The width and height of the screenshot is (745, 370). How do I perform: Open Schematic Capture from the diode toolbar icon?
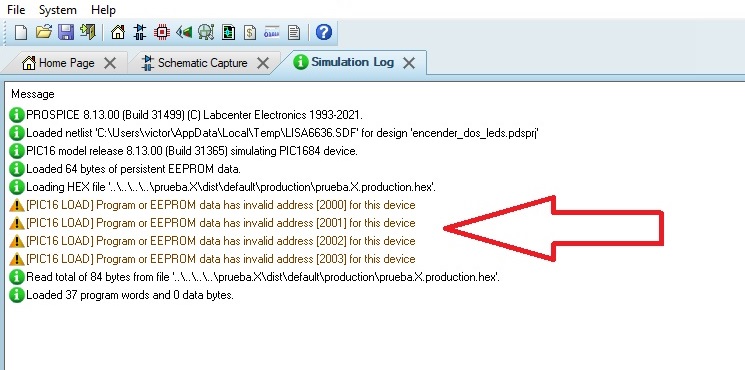[x=140, y=32]
